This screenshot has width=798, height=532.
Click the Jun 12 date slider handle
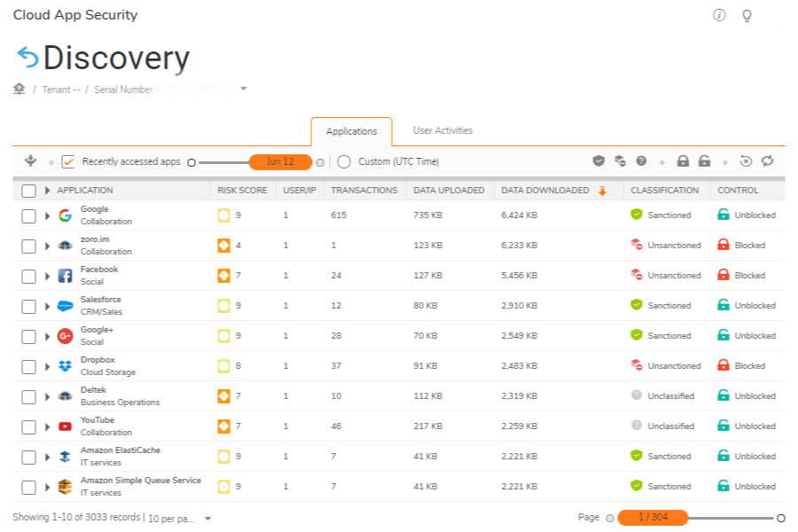280,162
